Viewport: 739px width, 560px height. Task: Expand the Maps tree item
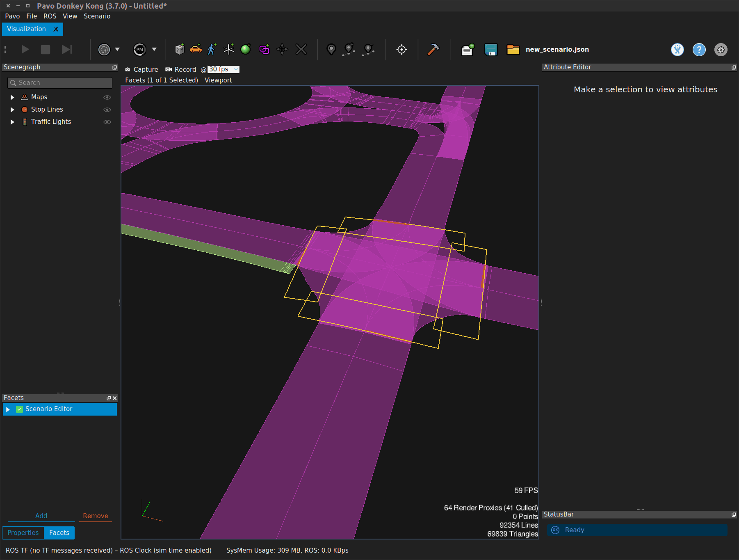coord(11,97)
